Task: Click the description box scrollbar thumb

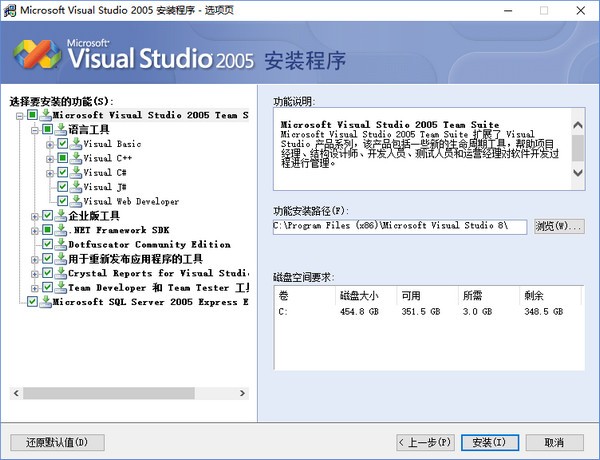Action: tap(578, 148)
